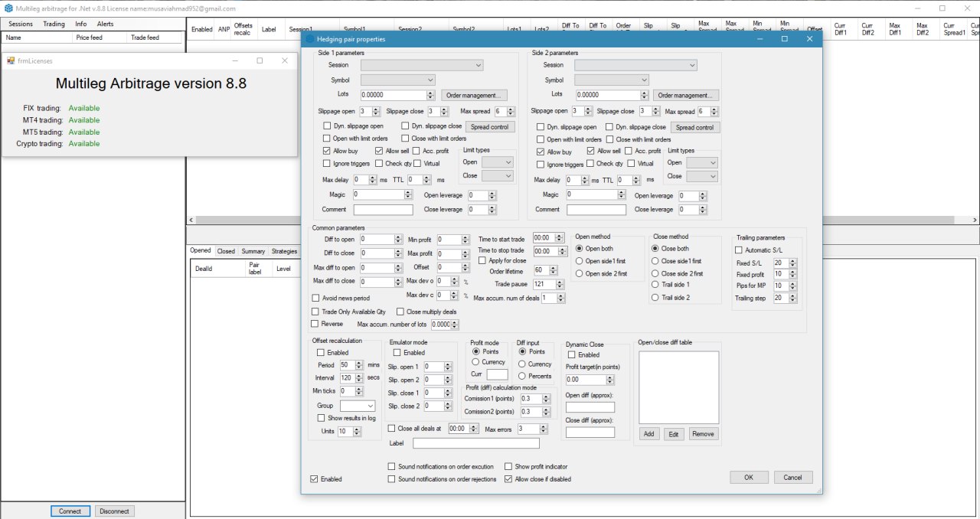980x519 pixels.
Task: Click the Hedging pair properties window icon
Action: [x=309, y=38]
